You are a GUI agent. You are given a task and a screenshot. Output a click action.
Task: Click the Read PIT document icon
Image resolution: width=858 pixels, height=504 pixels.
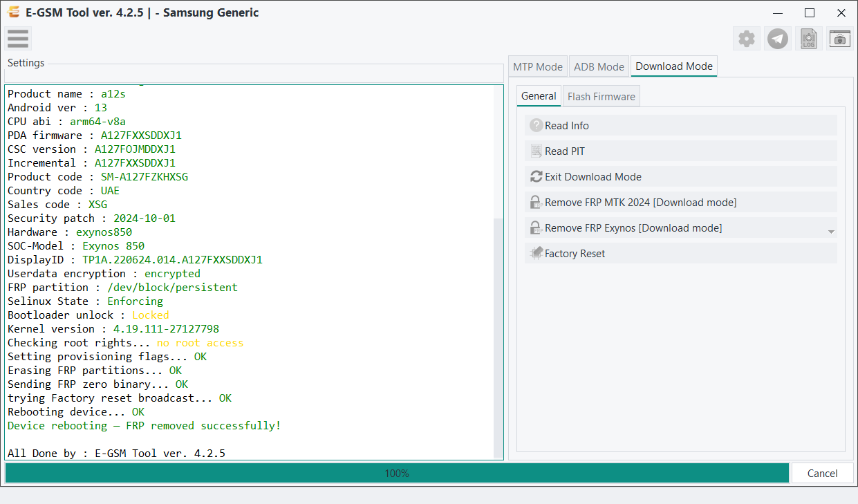(536, 151)
